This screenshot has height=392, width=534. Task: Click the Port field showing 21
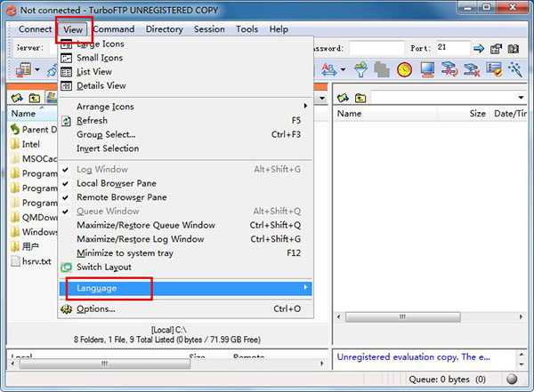pyautogui.click(x=453, y=47)
